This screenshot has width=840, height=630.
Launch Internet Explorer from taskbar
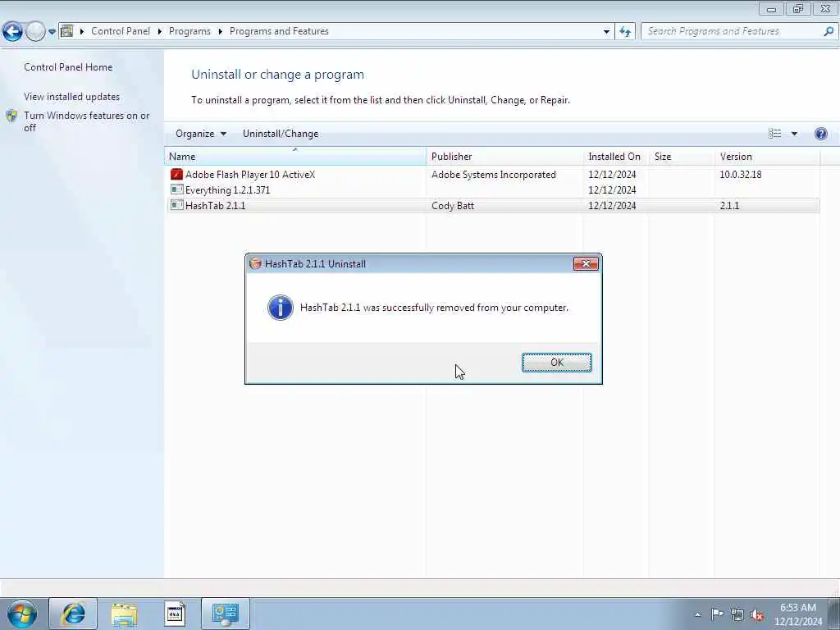click(73, 614)
